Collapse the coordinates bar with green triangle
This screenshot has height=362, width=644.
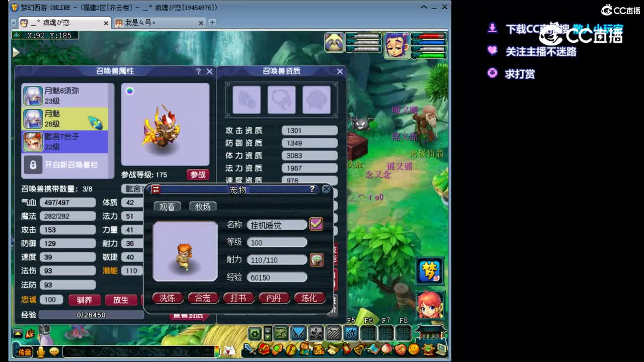click(17, 35)
